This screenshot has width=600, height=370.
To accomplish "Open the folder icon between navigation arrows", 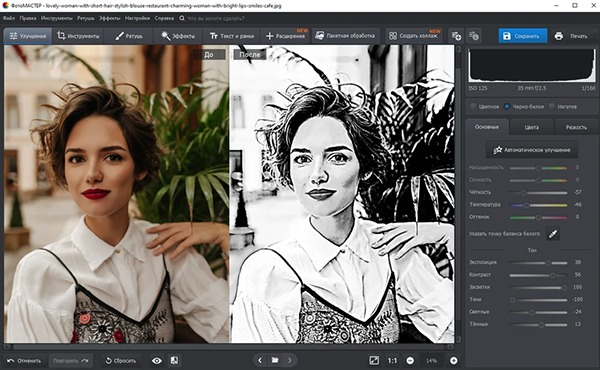I will click(275, 360).
